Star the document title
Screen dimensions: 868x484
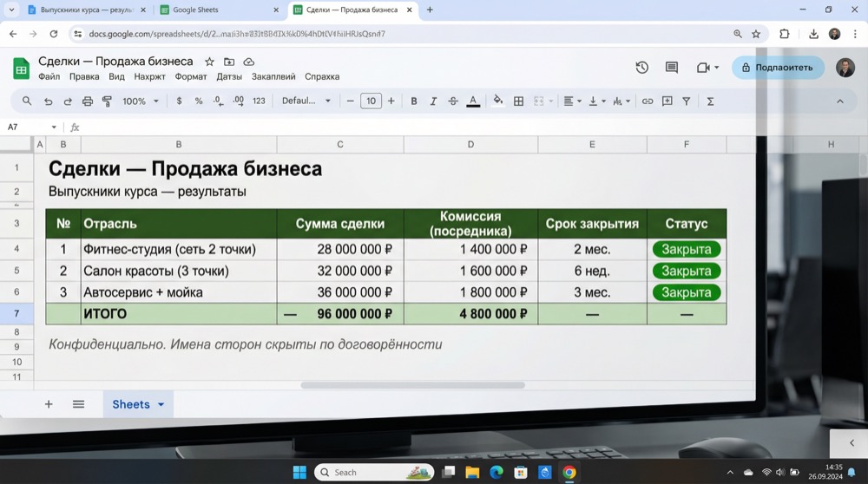[x=209, y=62]
